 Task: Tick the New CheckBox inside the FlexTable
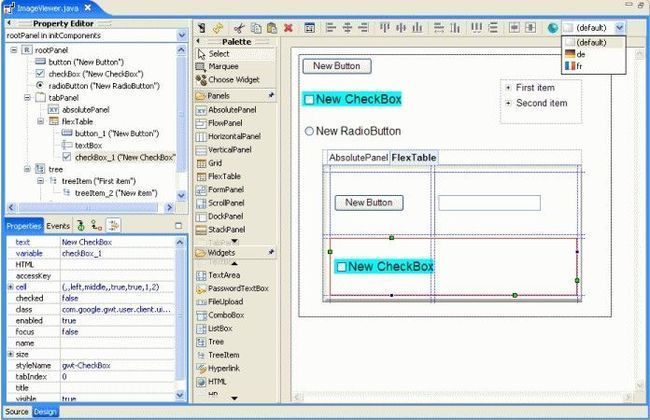click(x=341, y=267)
